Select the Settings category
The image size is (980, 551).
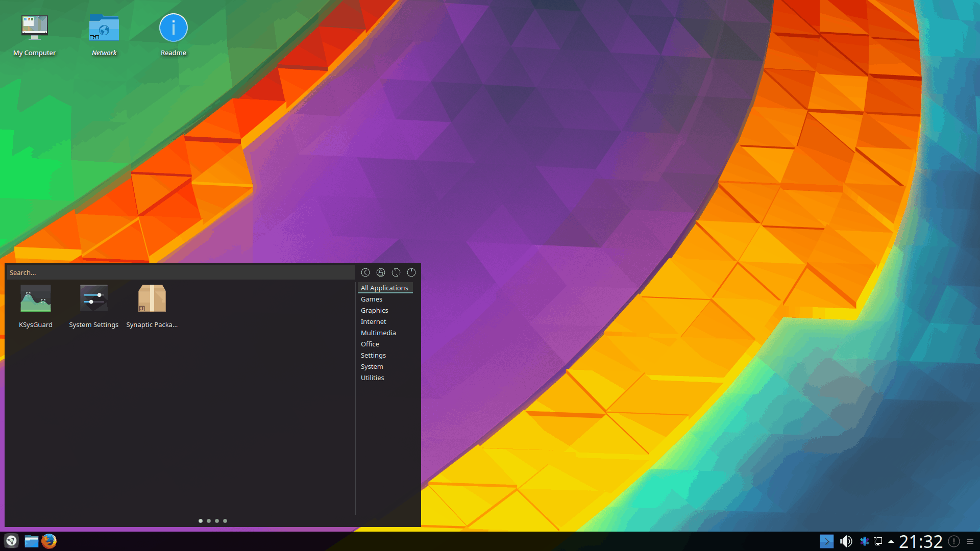pos(374,355)
